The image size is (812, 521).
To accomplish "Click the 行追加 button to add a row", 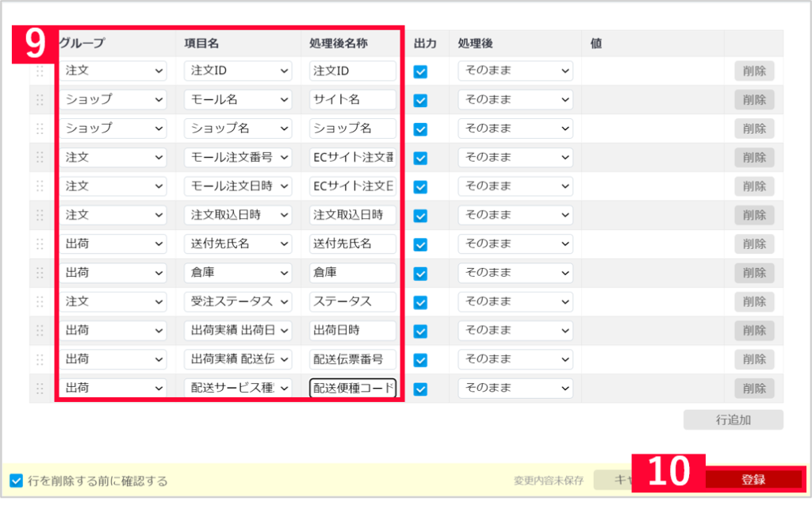I will (x=732, y=419).
